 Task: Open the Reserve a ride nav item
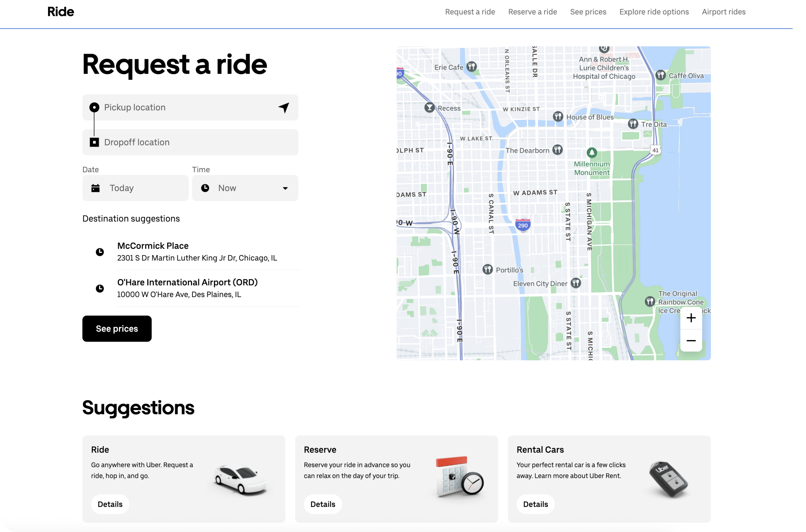click(x=532, y=12)
